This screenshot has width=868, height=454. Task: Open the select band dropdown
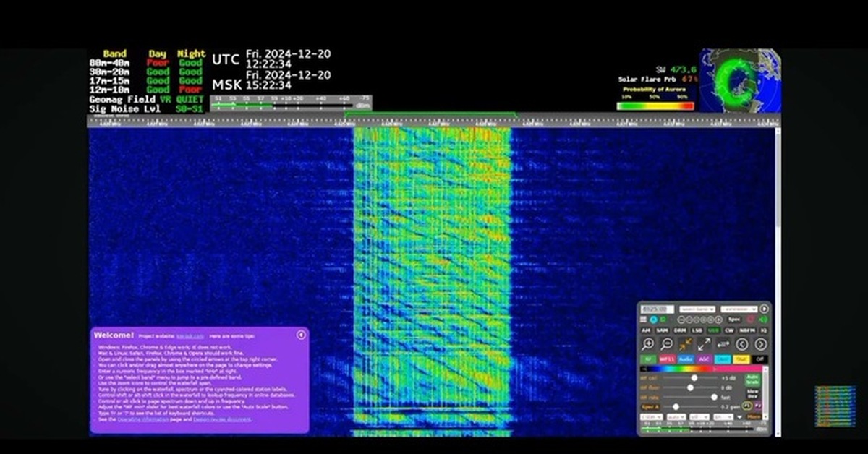[698, 309]
